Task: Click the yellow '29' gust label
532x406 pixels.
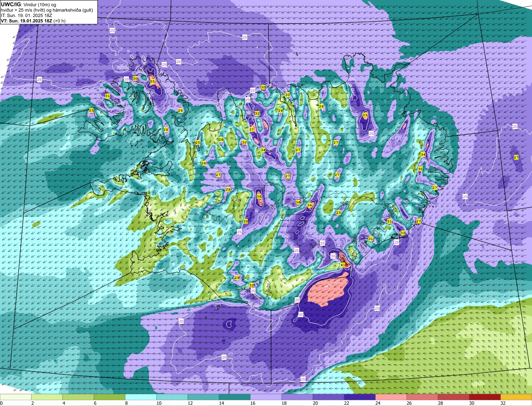Action: [237, 278]
